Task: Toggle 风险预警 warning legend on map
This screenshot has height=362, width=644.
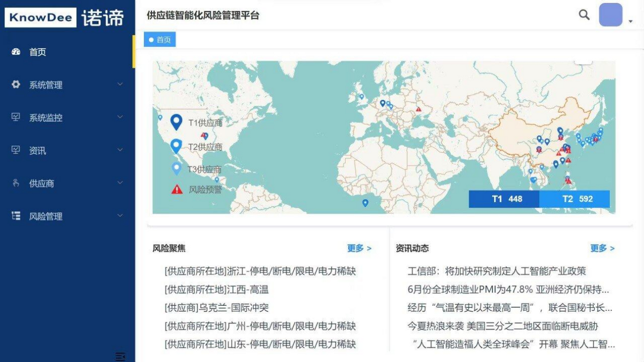Action: pyautogui.click(x=177, y=189)
